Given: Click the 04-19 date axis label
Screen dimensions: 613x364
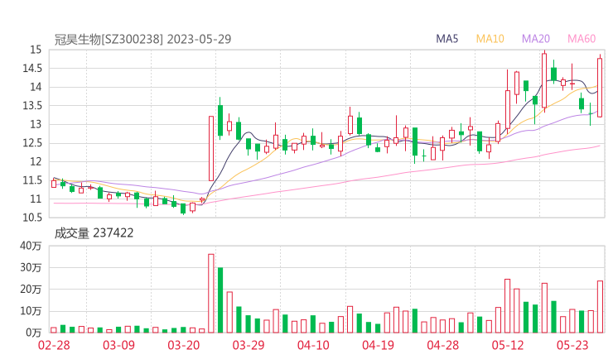Looking at the screenshot, I should (x=378, y=345).
